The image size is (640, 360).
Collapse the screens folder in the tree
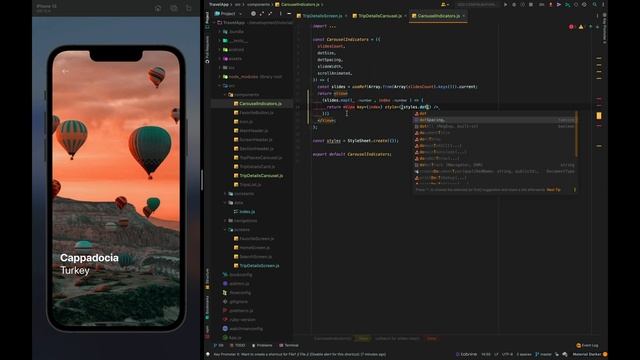224,229
